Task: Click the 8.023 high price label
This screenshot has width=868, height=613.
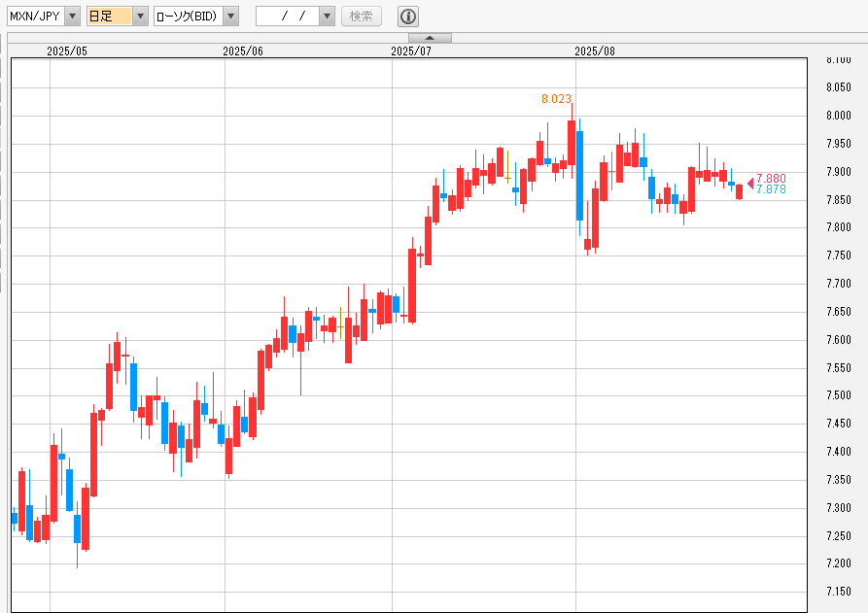Action: 556,98
